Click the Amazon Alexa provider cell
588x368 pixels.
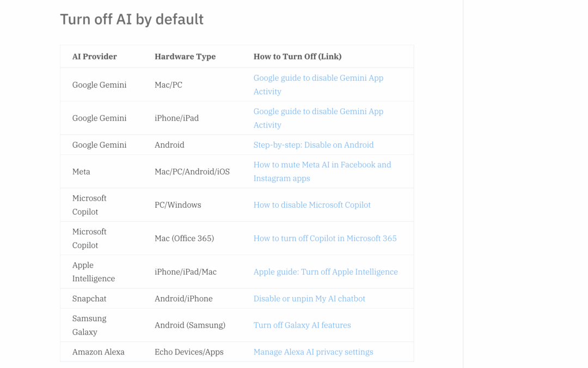point(99,352)
